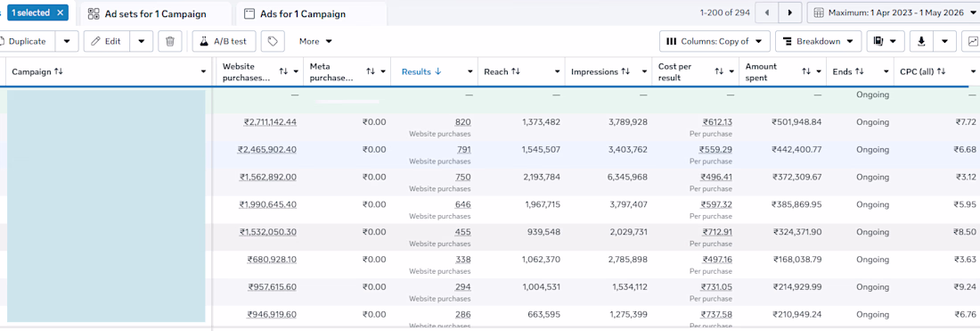Viewport: 980px width, 331px height.
Task: Click the Edit button
Action: pos(106,41)
